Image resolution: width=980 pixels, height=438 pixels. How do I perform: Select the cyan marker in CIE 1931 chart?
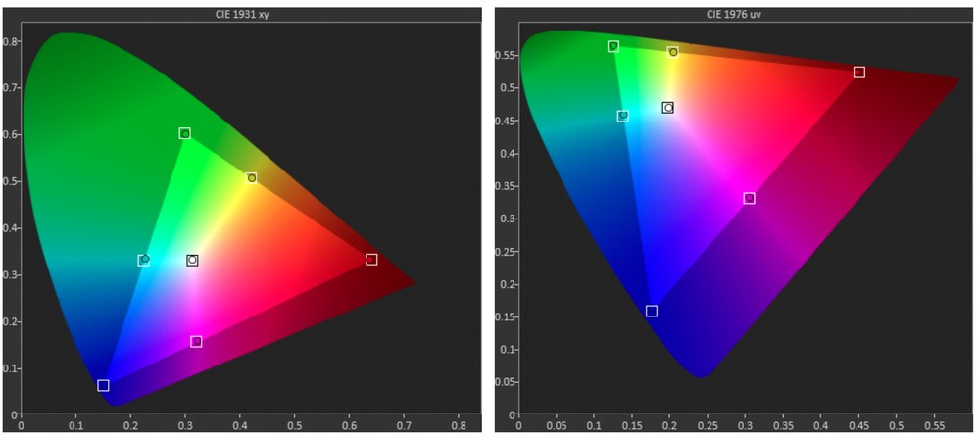point(144,260)
